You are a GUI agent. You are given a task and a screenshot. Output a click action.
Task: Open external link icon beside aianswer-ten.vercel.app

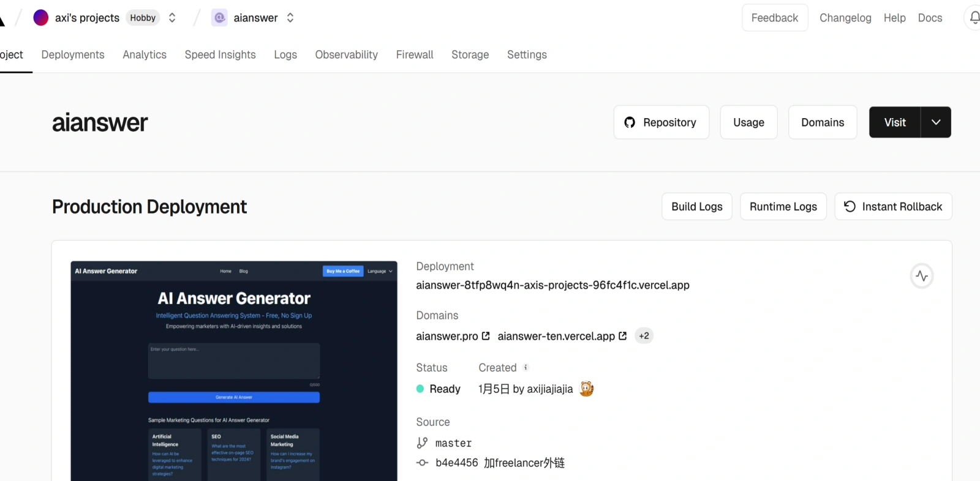[623, 336]
